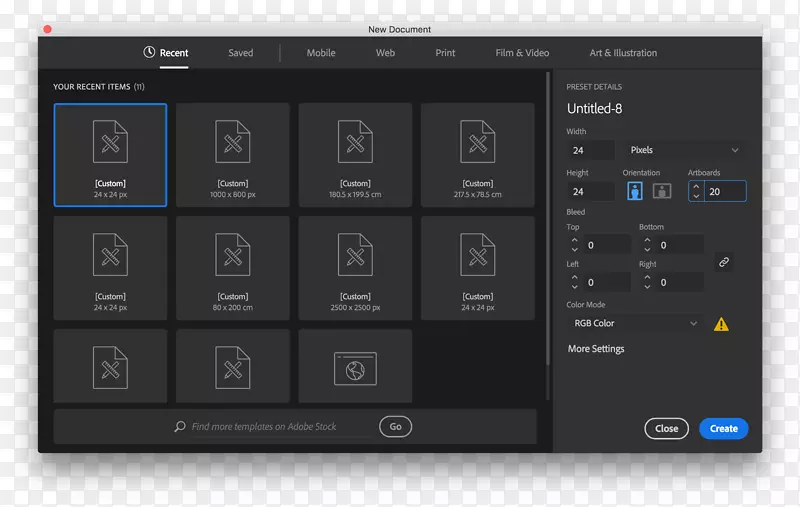
Task: Decrease the Top bleed value
Action: (x=574, y=249)
